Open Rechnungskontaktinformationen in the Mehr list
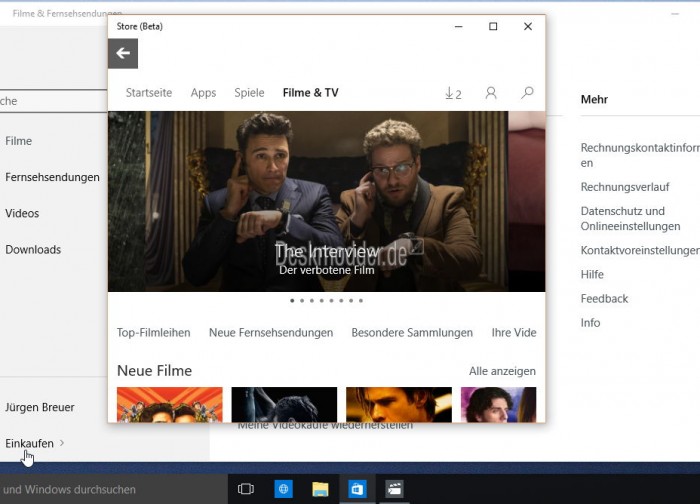The height and width of the screenshot is (504, 700). point(640,155)
